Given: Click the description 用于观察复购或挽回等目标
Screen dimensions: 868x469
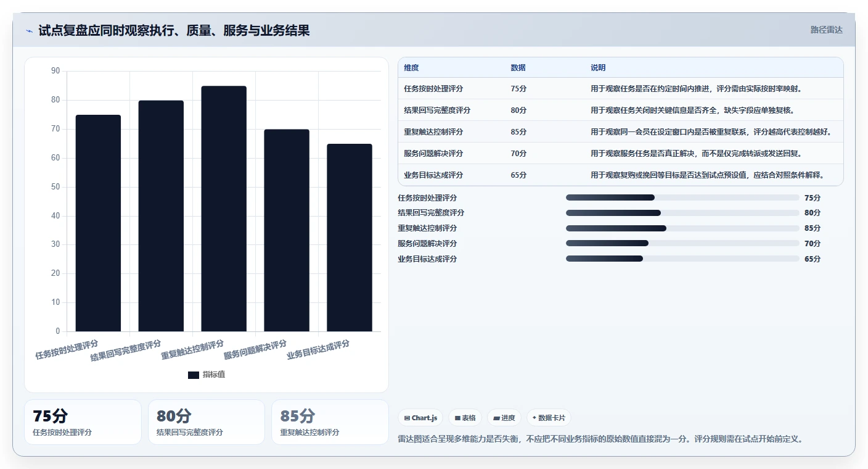Looking at the screenshot, I should click(708, 175).
